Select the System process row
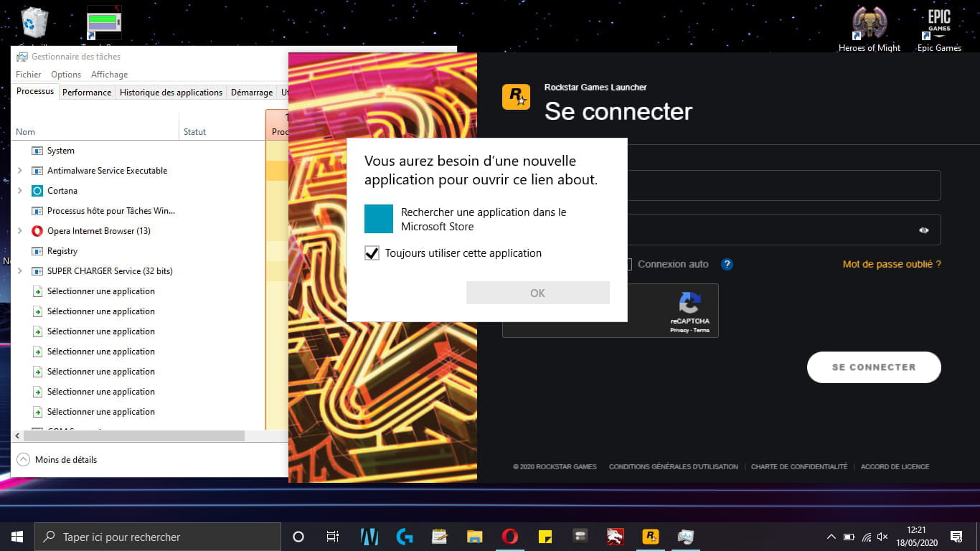Screen dimensions: 980x551 [x=139, y=151]
